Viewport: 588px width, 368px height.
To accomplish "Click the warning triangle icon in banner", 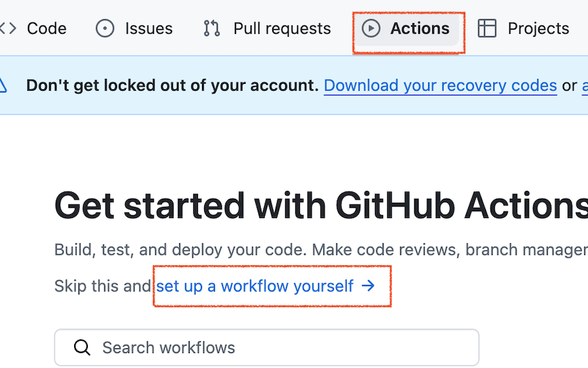I will pyautogui.click(x=3, y=86).
